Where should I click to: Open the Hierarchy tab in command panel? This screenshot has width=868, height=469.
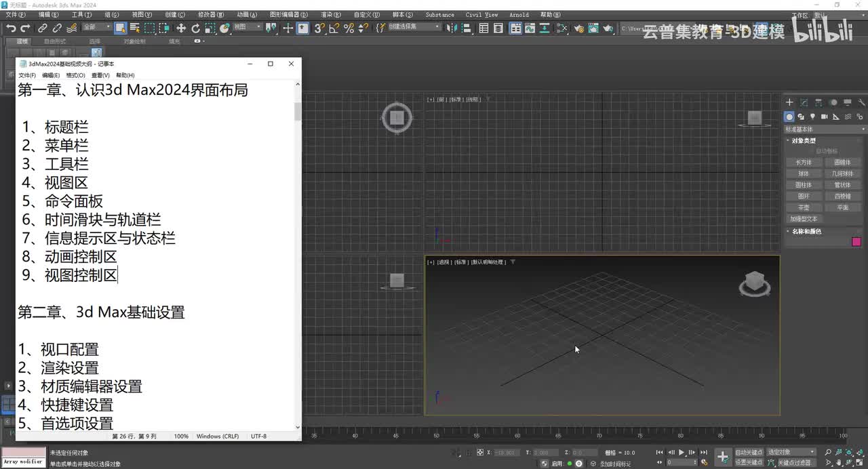click(x=818, y=102)
